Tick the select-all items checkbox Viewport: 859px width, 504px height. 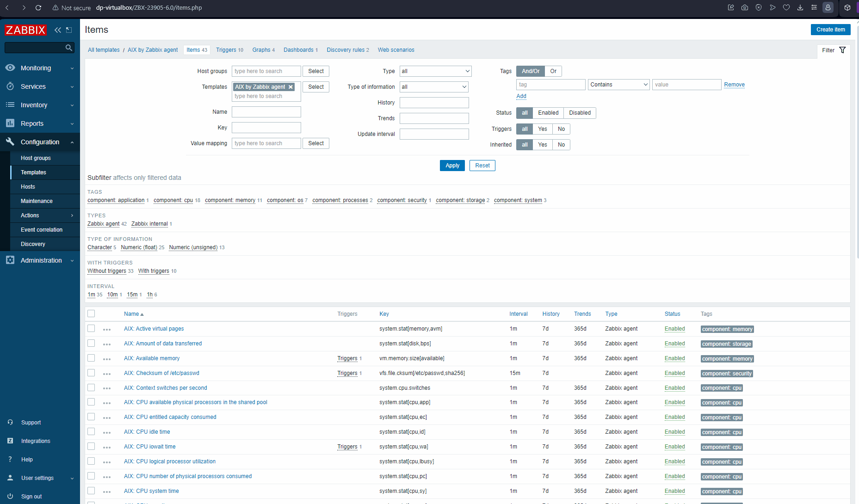coord(91,313)
